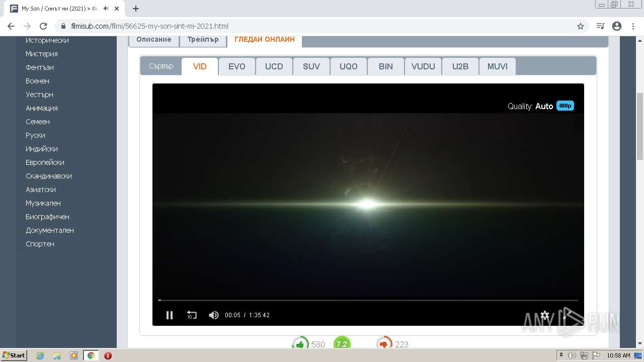
Task: Show hidden system tray icons
Action: [561, 355]
